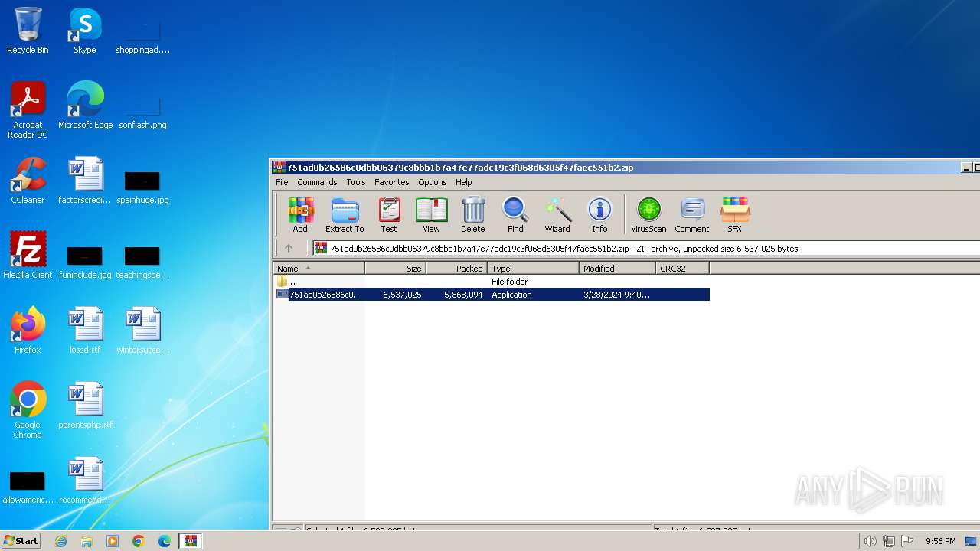980x551 pixels.
Task: Click the Add toolbar icon in WinRAR
Action: pyautogui.click(x=300, y=215)
